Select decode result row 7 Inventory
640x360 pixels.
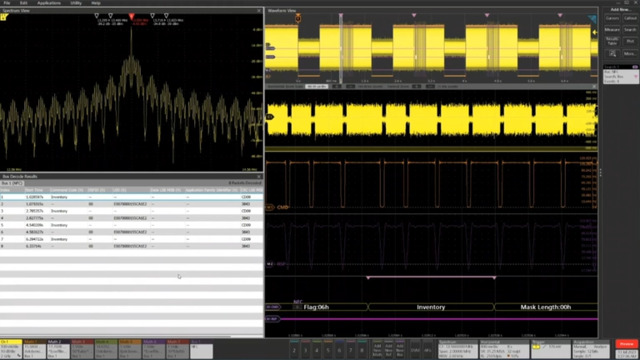[131, 239]
